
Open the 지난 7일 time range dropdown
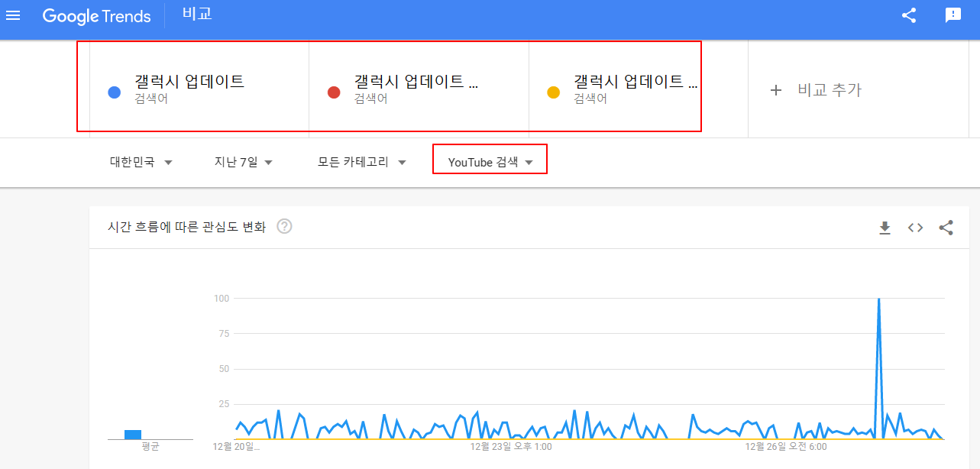coord(244,162)
